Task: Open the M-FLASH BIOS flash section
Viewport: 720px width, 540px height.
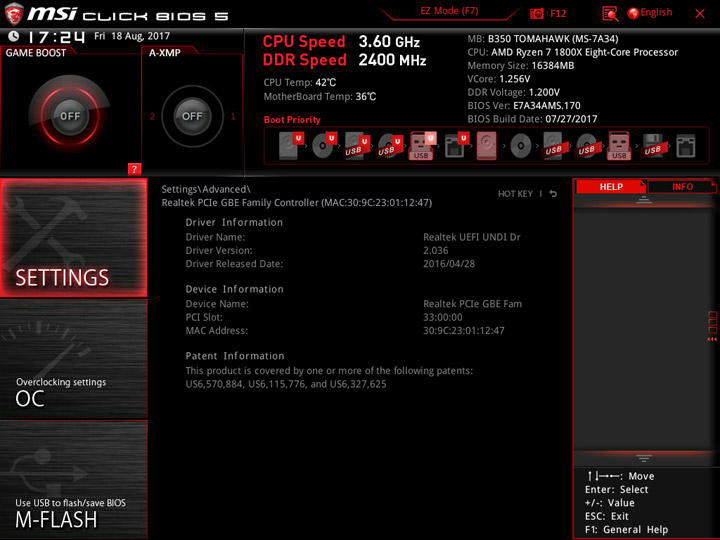Action: coord(73,479)
